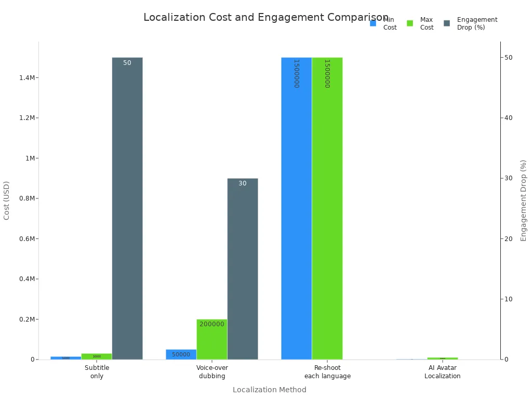Screen dimensions: 532x399
Task: Select the small AI Avatar Localization green bar
Action: [442, 357]
